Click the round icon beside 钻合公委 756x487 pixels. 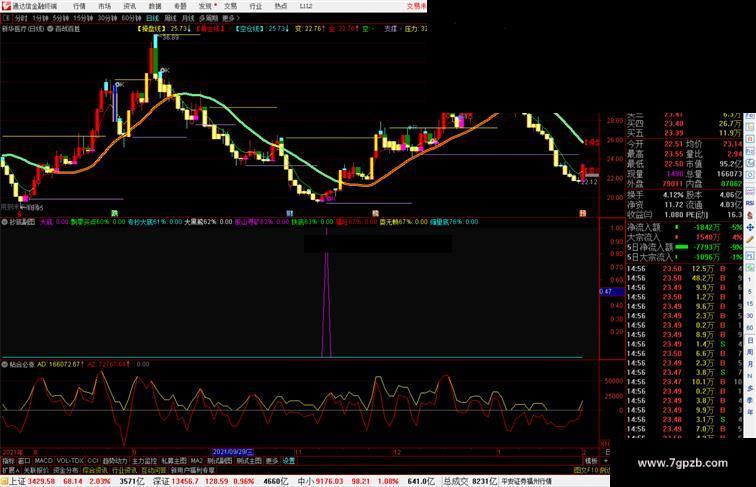(x=5, y=365)
